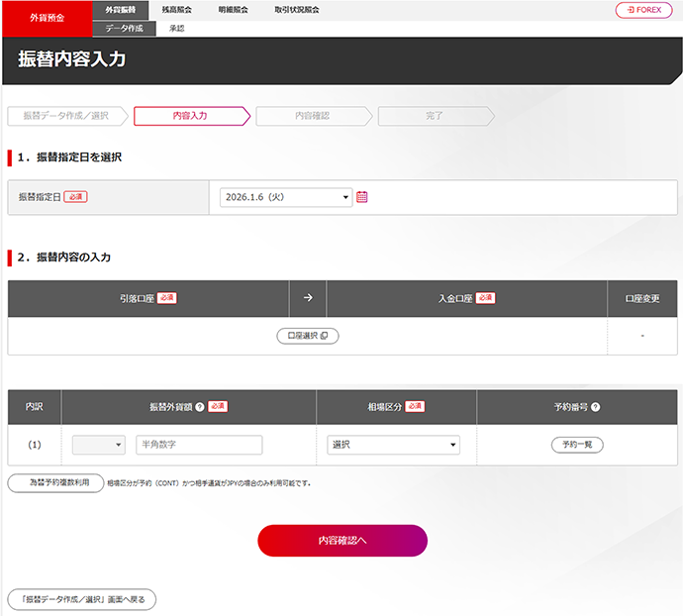Viewport: 683px width, 616px height.
Task: Open the 振替指定日 date dropdown
Action: [x=286, y=197]
